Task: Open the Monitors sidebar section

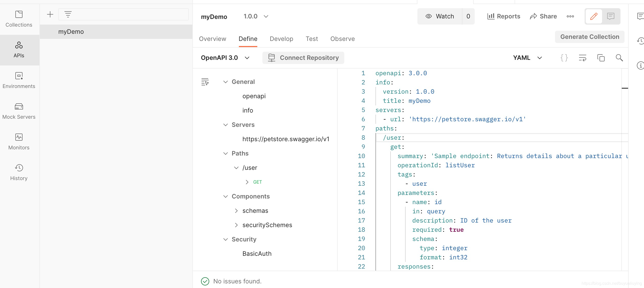Action: 19,142
